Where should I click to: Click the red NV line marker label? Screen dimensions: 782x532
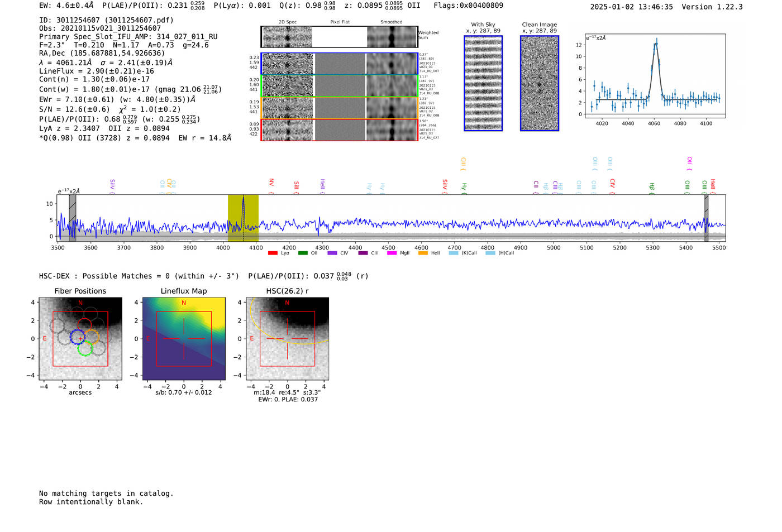click(x=271, y=186)
